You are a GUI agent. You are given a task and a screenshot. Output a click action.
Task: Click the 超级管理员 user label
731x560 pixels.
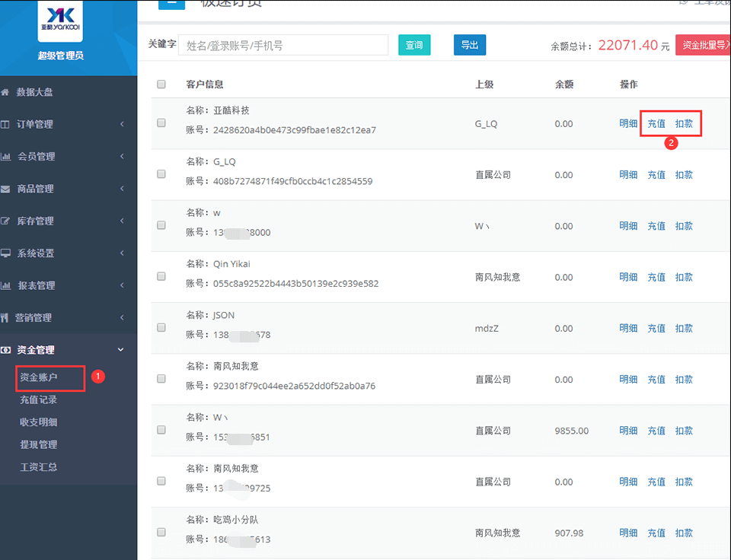61,56
